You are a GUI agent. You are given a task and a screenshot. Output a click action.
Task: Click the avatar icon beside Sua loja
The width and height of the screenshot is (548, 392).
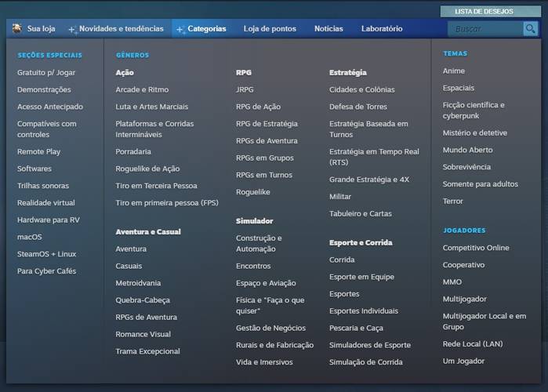click(x=17, y=28)
